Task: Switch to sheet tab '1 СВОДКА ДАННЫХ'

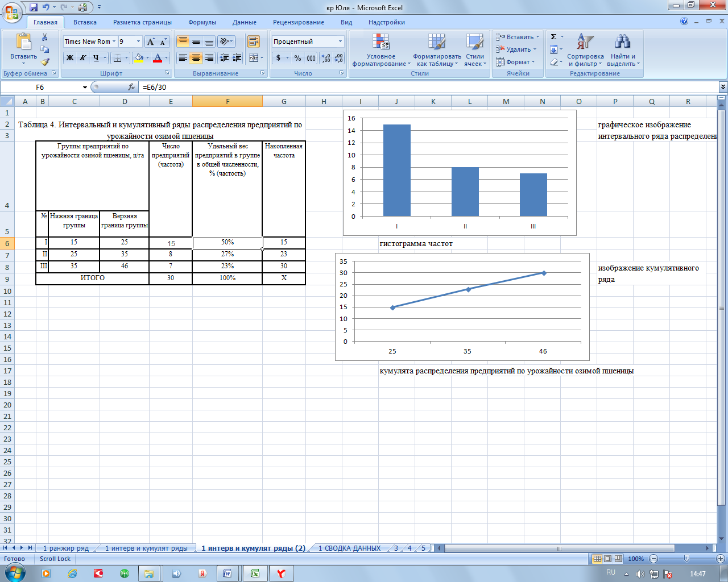Action: [349, 548]
